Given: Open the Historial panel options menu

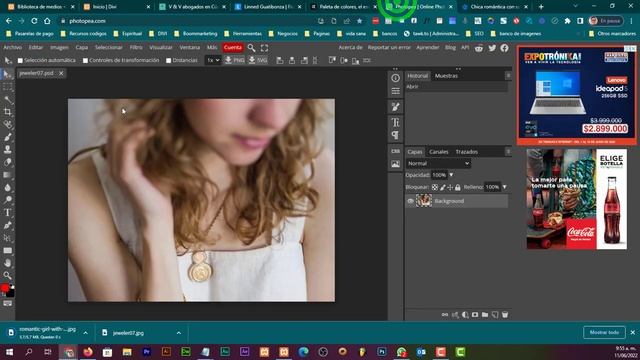Looking at the screenshot, I should 508,76.
